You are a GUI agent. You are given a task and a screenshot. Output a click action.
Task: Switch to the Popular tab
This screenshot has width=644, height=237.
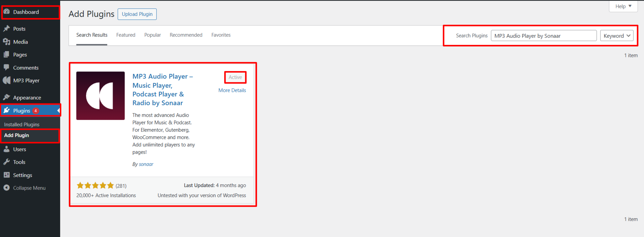[152, 35]
